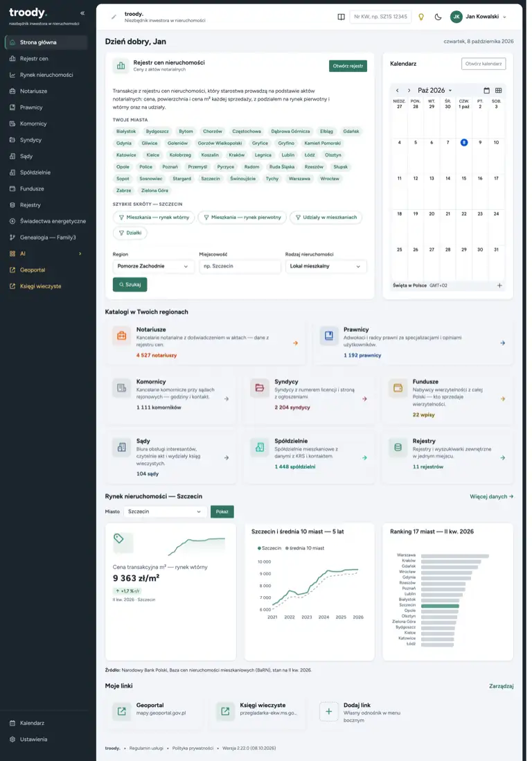Select day 15 in the calendar
Viewport: 532px width, 761px height.
463,179
